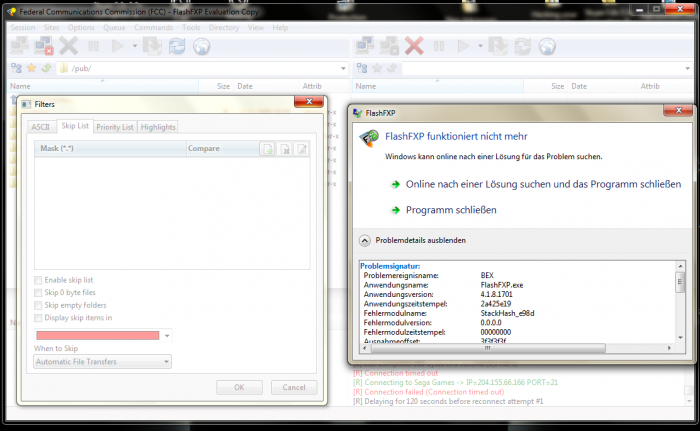
Task: Switch to the Highlights tab
Action: coord(158,127)
